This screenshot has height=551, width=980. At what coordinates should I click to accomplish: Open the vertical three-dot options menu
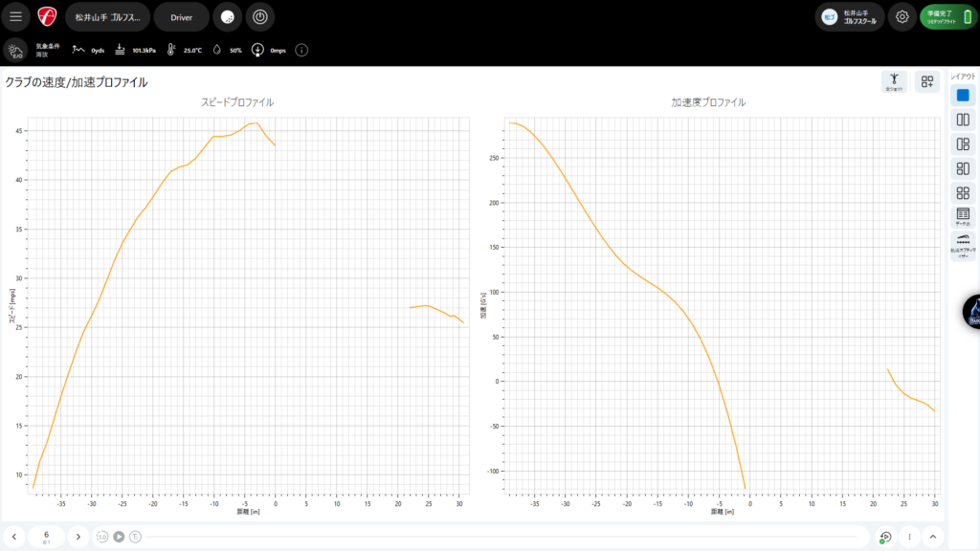pyautogui.click(x=909, y=537)
